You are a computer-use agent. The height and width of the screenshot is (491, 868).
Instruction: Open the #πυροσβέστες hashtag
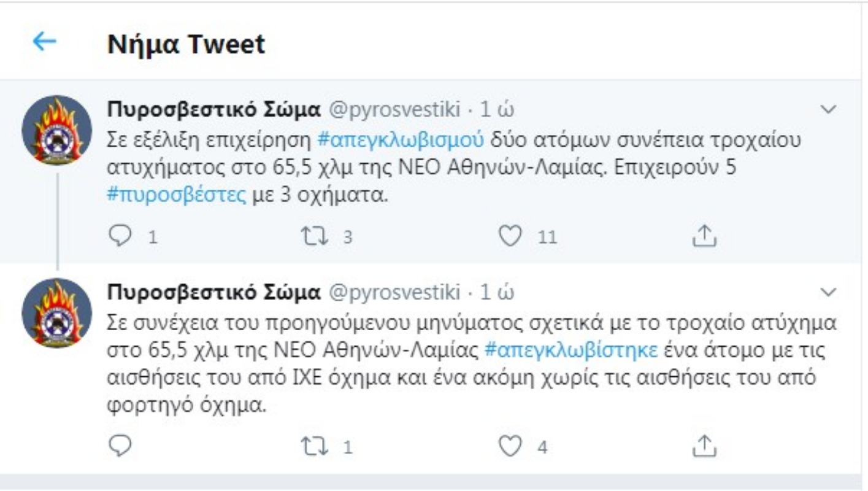pyautogui.click(x=177, y=197)
